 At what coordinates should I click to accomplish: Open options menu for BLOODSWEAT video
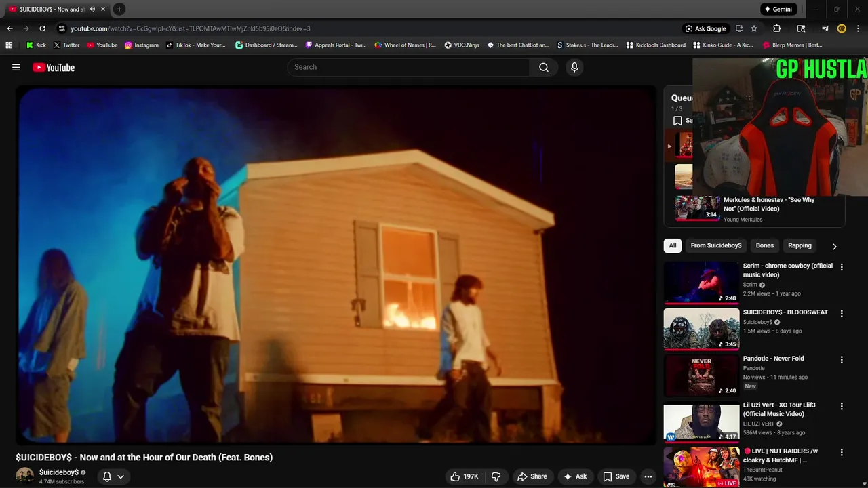(x=842, y=313)
